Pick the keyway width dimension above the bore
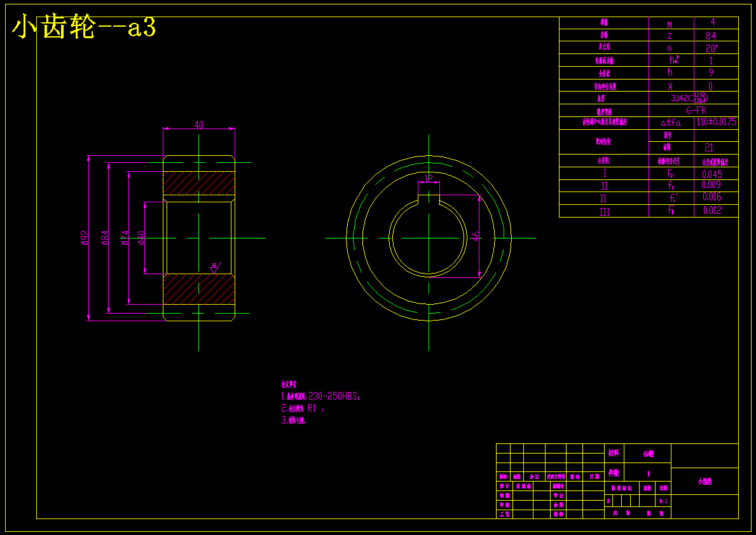This screenshot has height=535, width=756. [x=429, y=179]
